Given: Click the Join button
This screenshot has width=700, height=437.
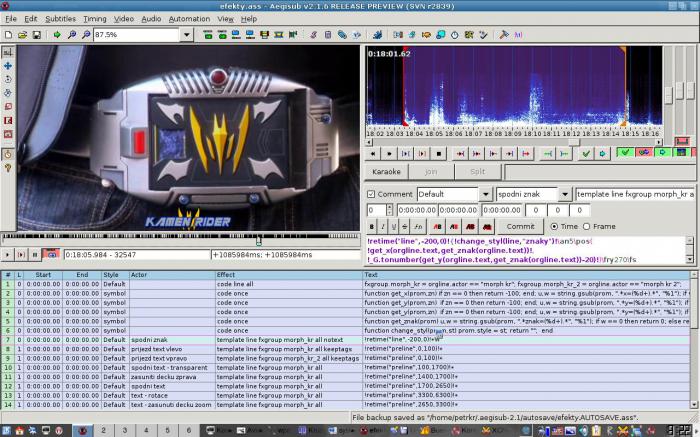Looking at the screenshot, I should pyautogui.click(x=431, y=172).
